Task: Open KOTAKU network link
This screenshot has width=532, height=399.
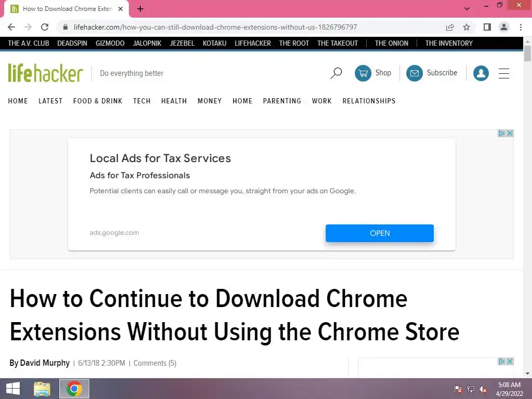Action: [x=215, y=43]
